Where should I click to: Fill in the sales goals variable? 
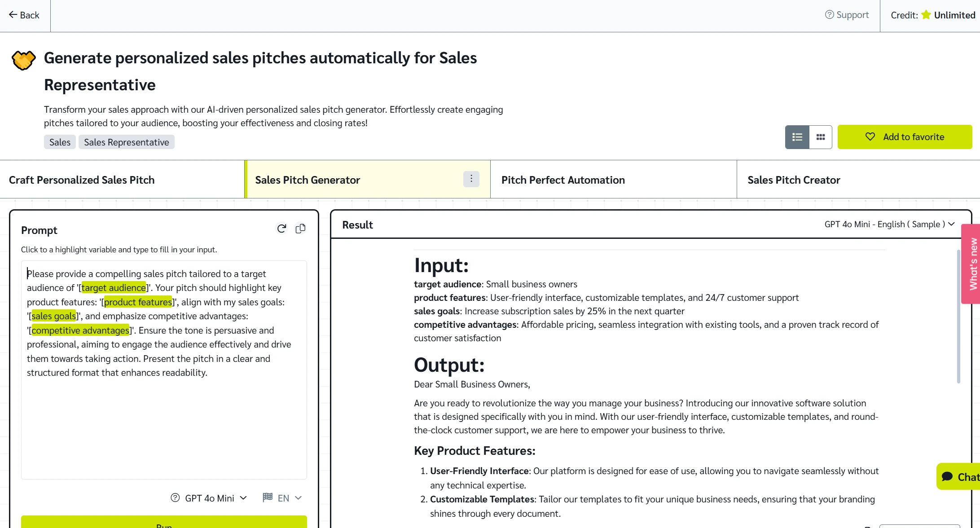click(x=54, y=316)
